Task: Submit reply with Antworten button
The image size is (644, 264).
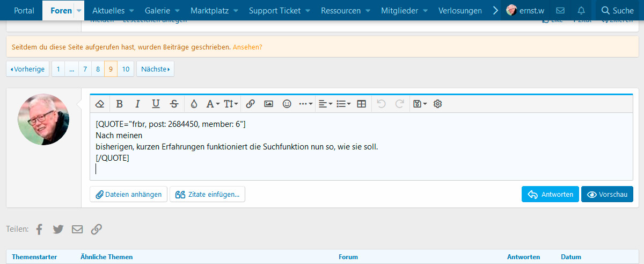Action: (x=550, y=195)
